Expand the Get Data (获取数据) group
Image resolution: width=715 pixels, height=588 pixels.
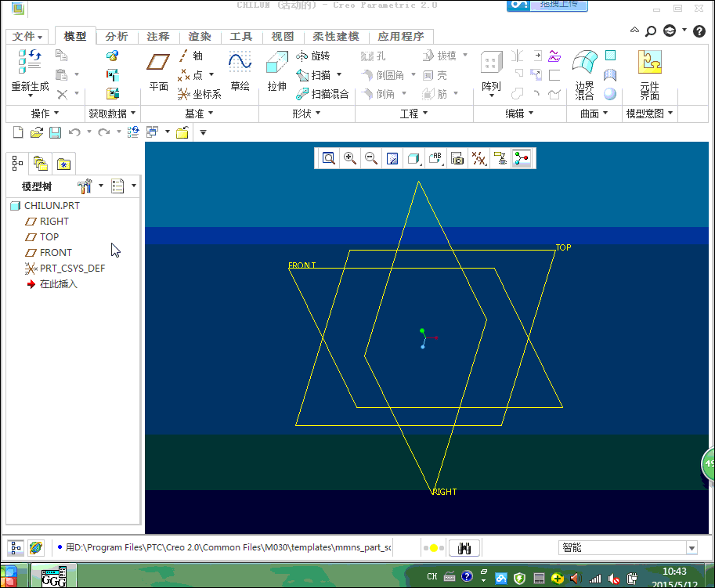[112, 113]
